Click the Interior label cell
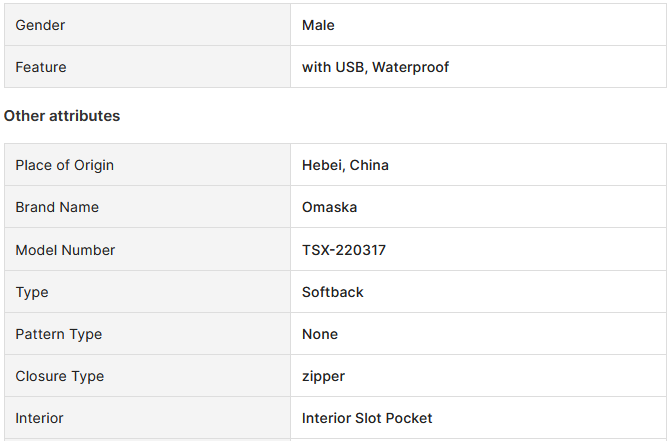671x441 pixels. point(147,417)
